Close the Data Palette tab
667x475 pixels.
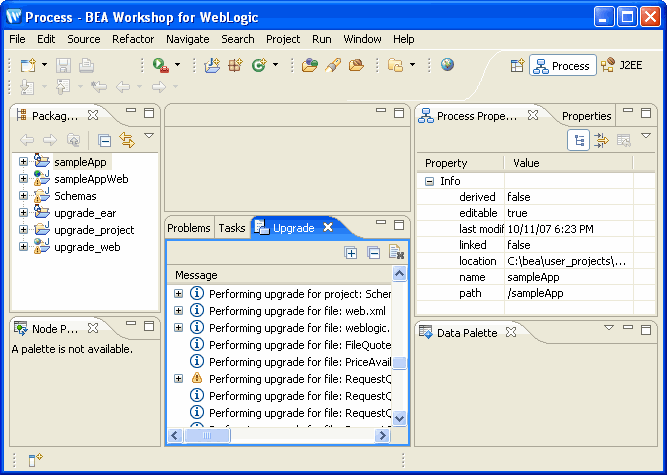click(x=511, y=332)
